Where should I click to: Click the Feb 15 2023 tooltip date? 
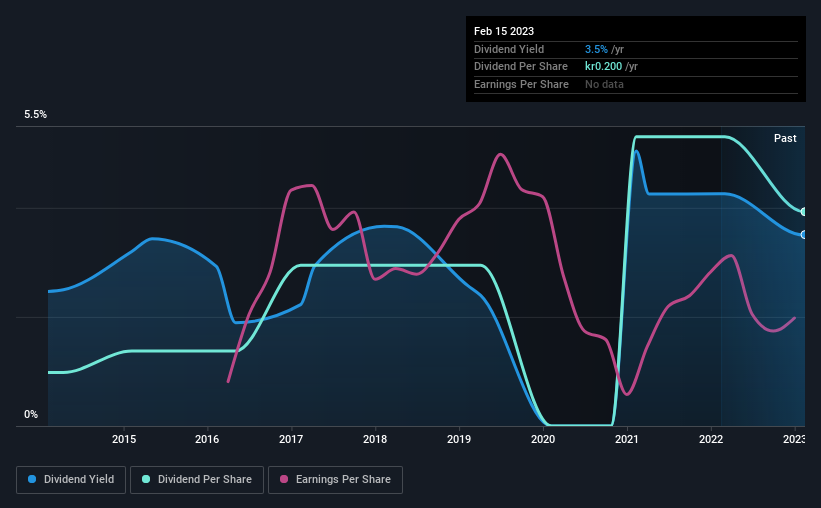[x=504, y=31]
